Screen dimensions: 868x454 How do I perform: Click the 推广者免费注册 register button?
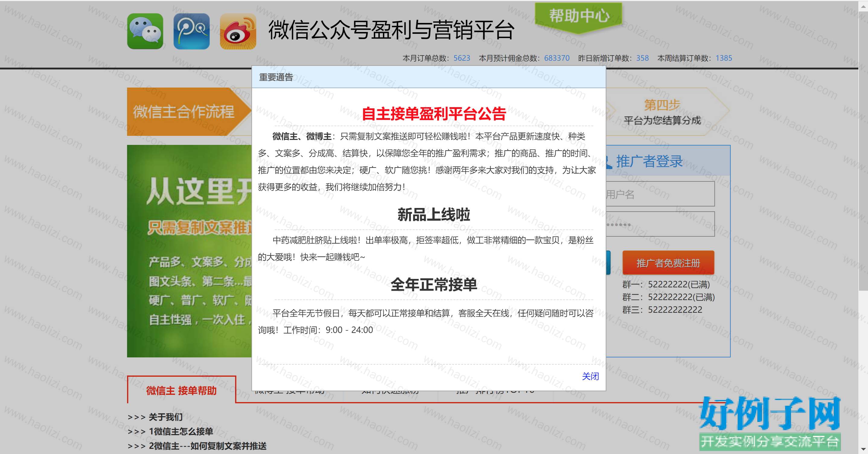[668, 263]
